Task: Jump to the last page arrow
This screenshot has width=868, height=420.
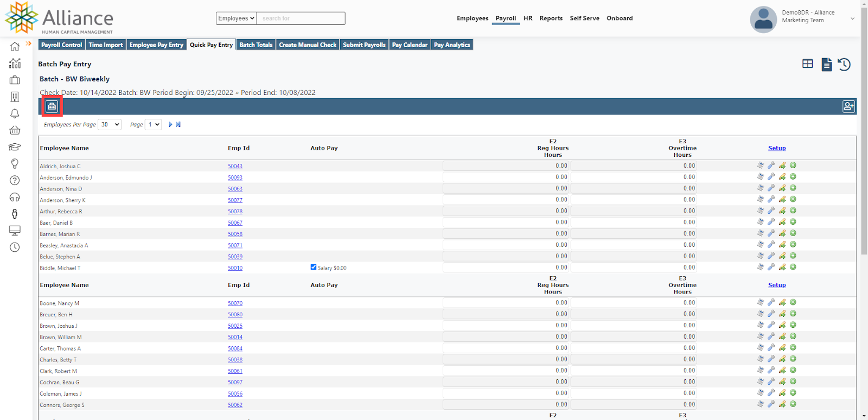Action: coord(178,125)
